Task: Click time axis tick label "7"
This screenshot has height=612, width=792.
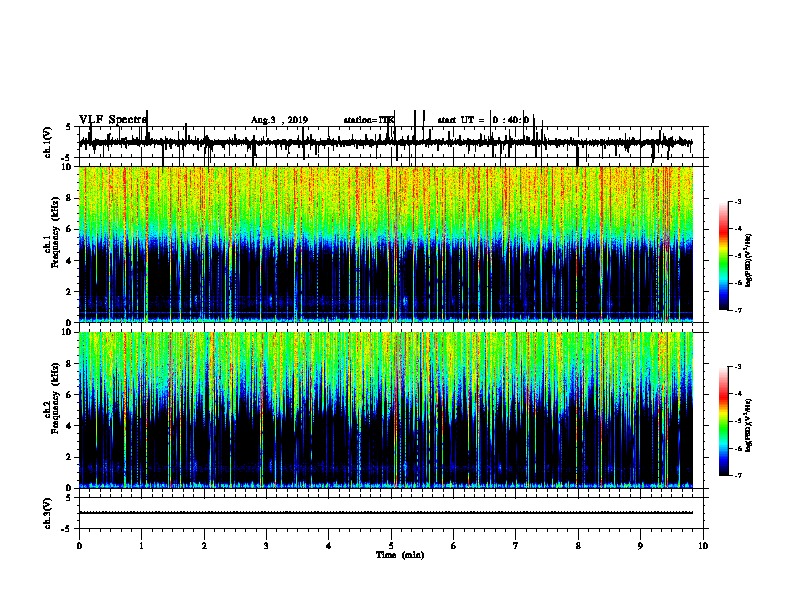Action: click(516, 546)
